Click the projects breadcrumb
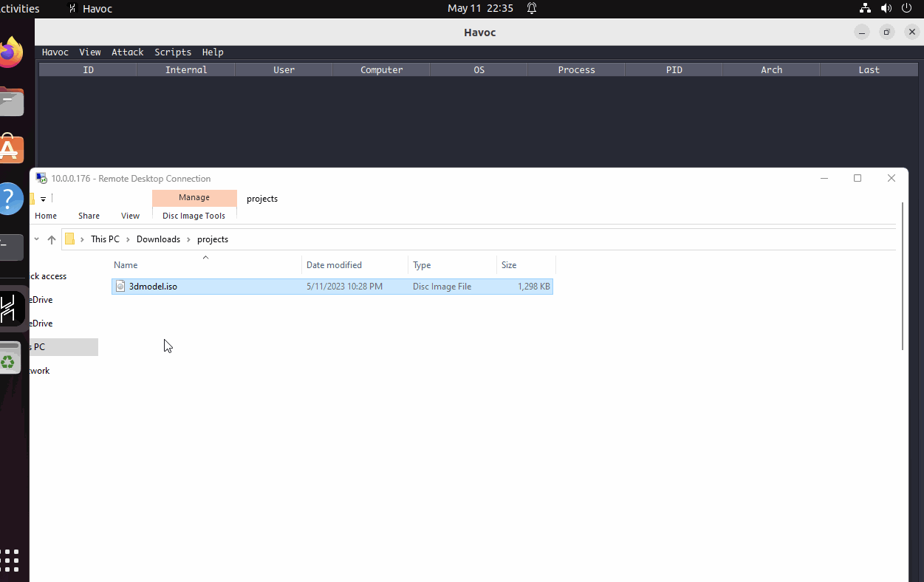 [213, 239]
